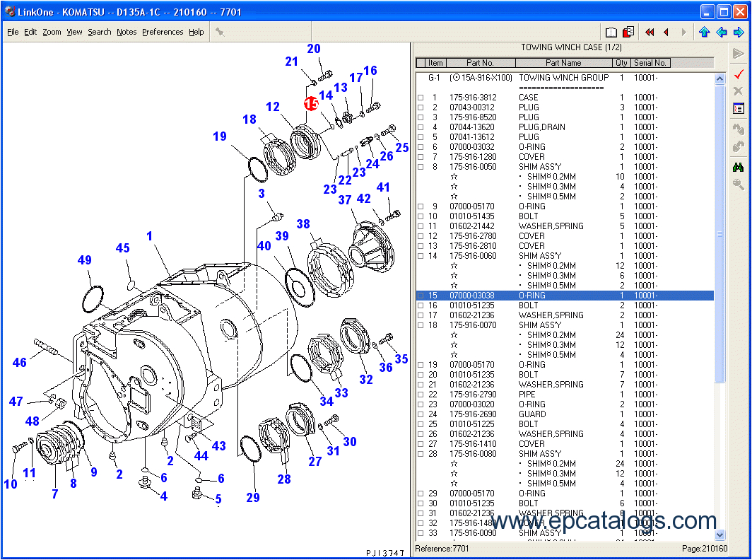Navigate up a level with the blue up arrow
Viewport: 752px width, 560px height.
coord(705,31)
